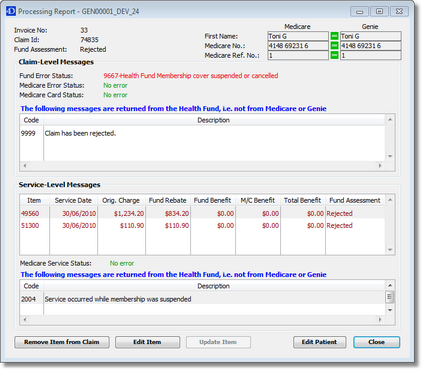
Task: Click right arrow of service-level horizontal scrollbar
Action: pos(380,320)
